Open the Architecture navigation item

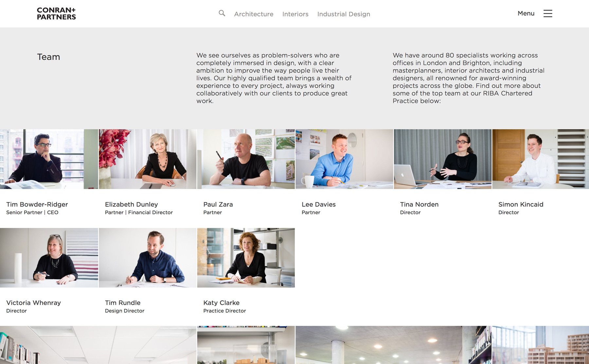(254, 14)
